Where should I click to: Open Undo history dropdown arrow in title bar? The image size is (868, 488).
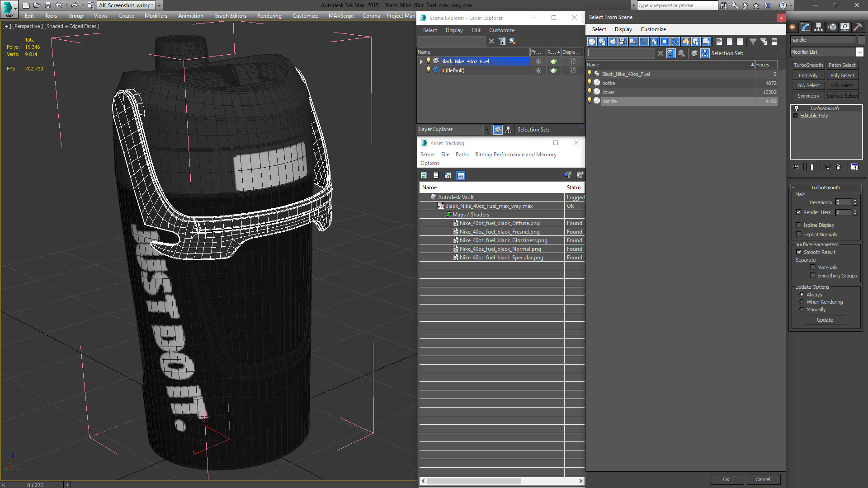66,5
